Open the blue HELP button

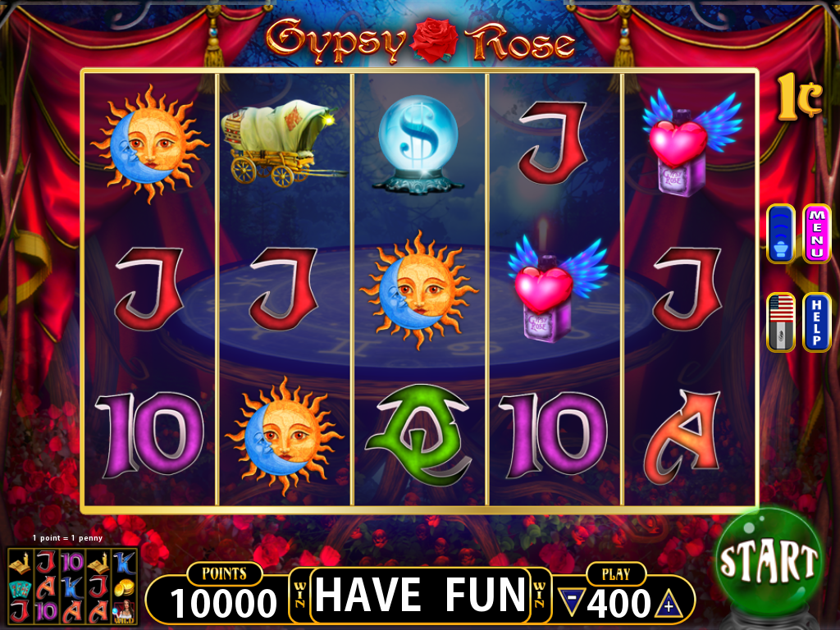[x=816, y=322]
